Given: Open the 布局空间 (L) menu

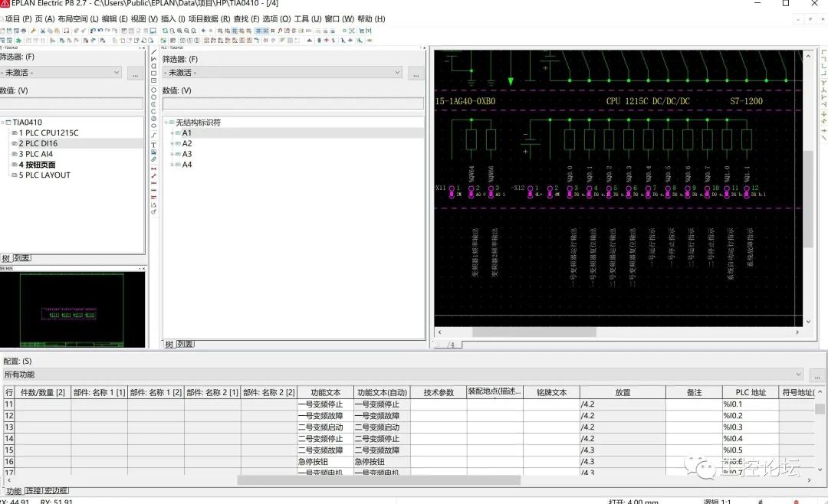Looking at the screenshot, I should pos(78,18).
